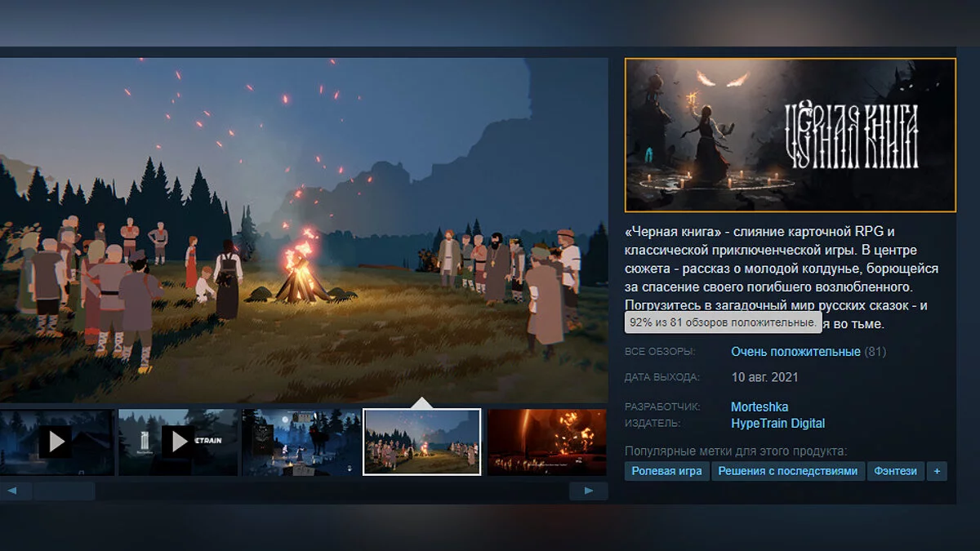
Task: Select the night forest screenshot thumbnail
Action: click(301, 442)
